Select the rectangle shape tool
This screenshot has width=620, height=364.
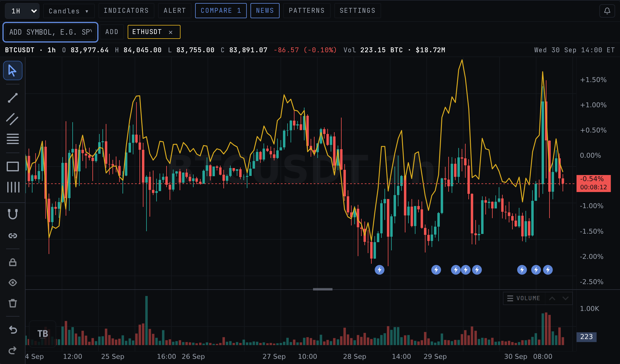coord(13,166)
